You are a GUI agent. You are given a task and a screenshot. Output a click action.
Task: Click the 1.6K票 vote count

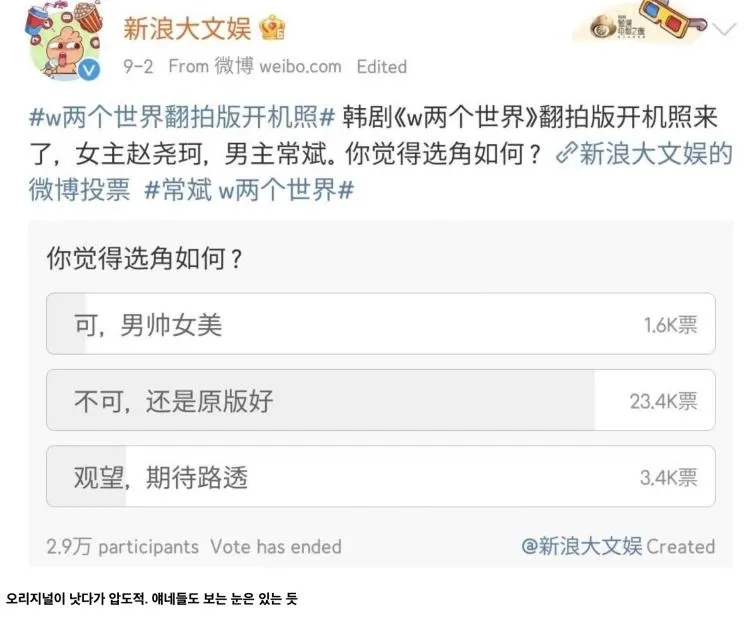tap(671, 325)
